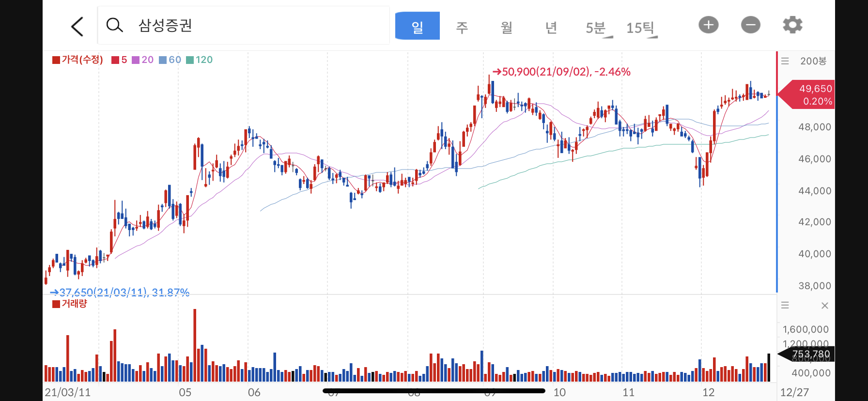Tap the 400,000 volume axis label

[811, 373]
